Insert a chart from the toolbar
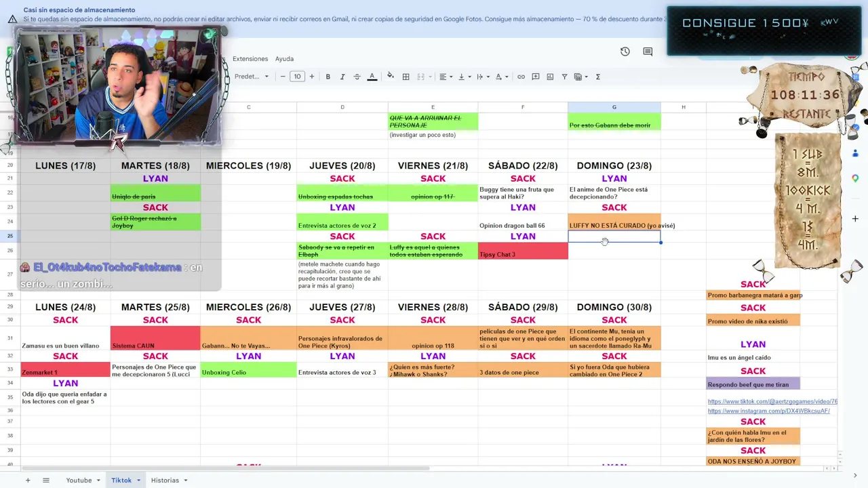 (550, 77)
